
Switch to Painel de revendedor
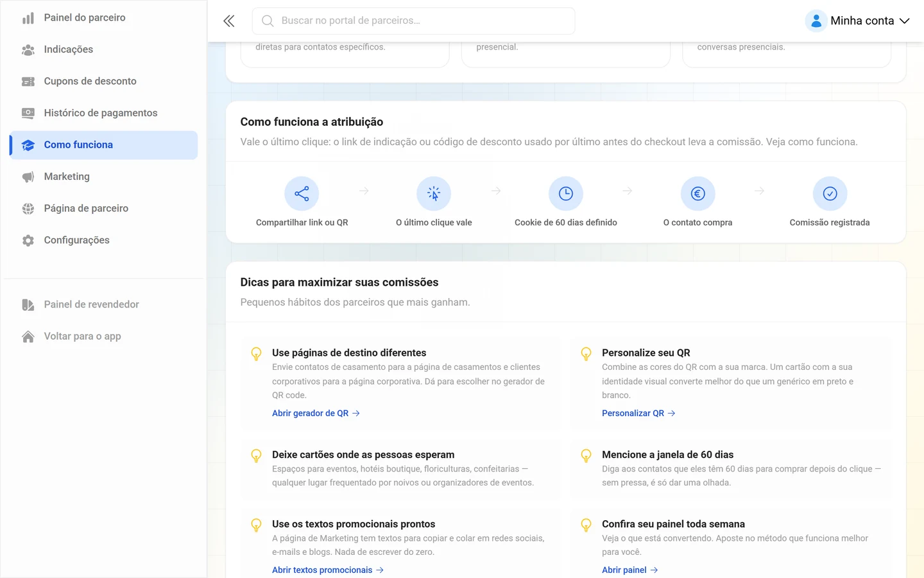point(104,304)
